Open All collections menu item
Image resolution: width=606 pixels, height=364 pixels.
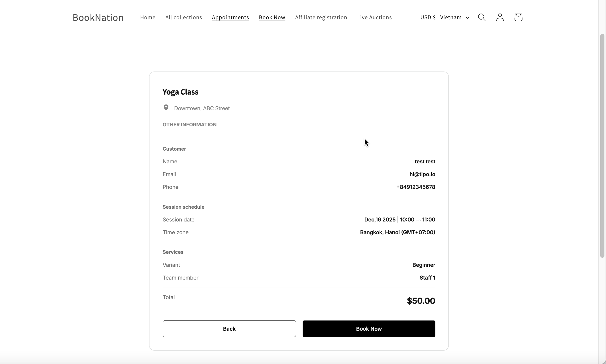[x=184, y=17]
